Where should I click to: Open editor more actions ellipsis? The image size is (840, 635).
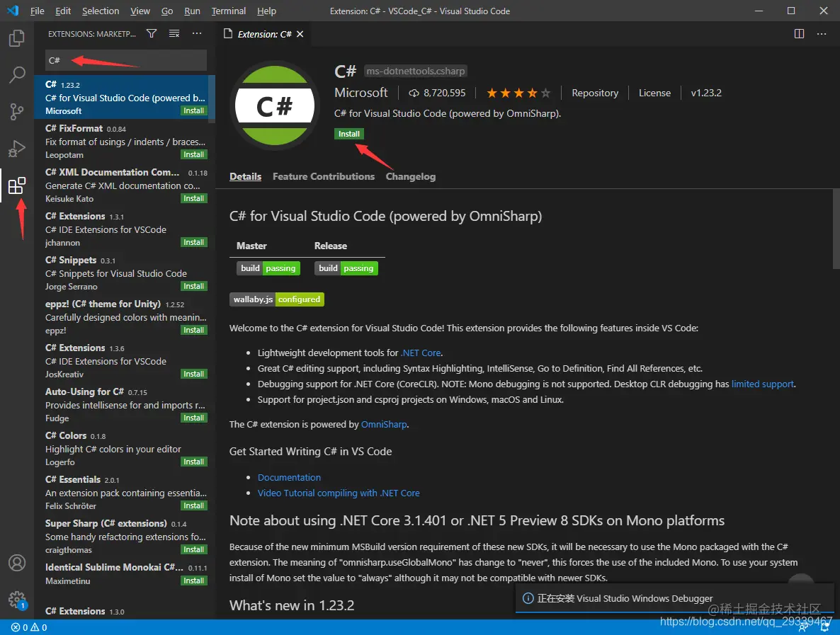point(822,34)
